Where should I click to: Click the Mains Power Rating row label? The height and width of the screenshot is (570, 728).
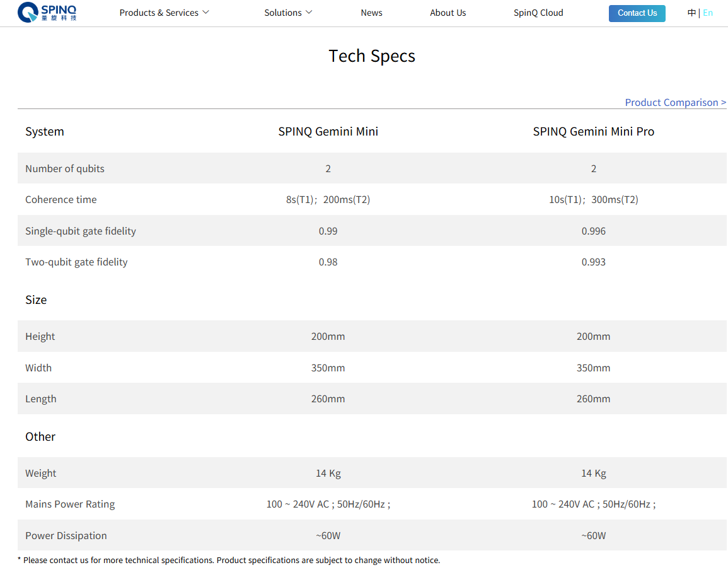pyautogui.click(x=70, y=504)
